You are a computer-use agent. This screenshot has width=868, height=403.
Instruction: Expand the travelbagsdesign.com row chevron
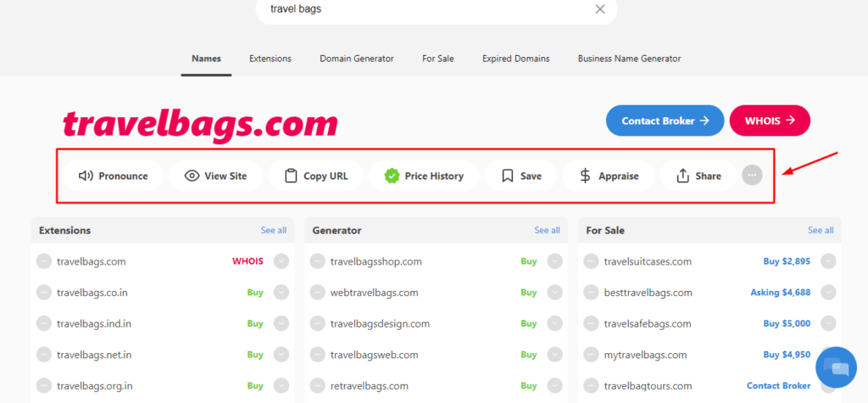pos(554,323)
